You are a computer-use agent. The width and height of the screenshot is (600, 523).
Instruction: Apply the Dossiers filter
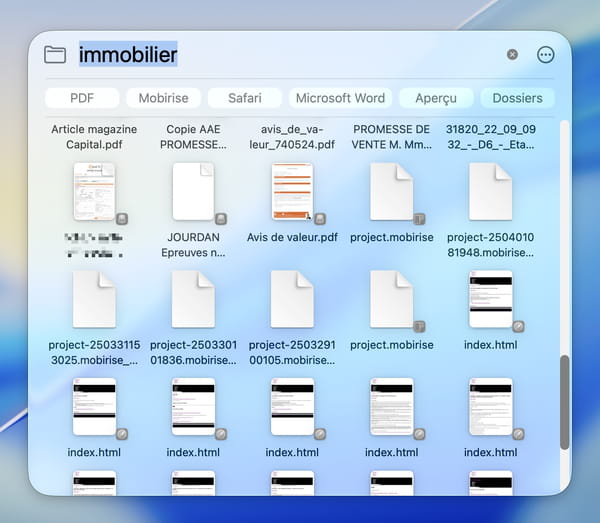click(x=517, y=98)
